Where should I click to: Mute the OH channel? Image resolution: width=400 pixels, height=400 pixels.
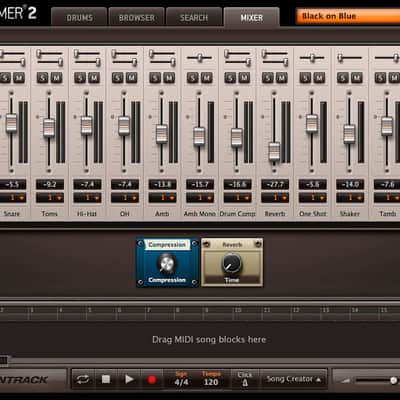coord(131,78)
